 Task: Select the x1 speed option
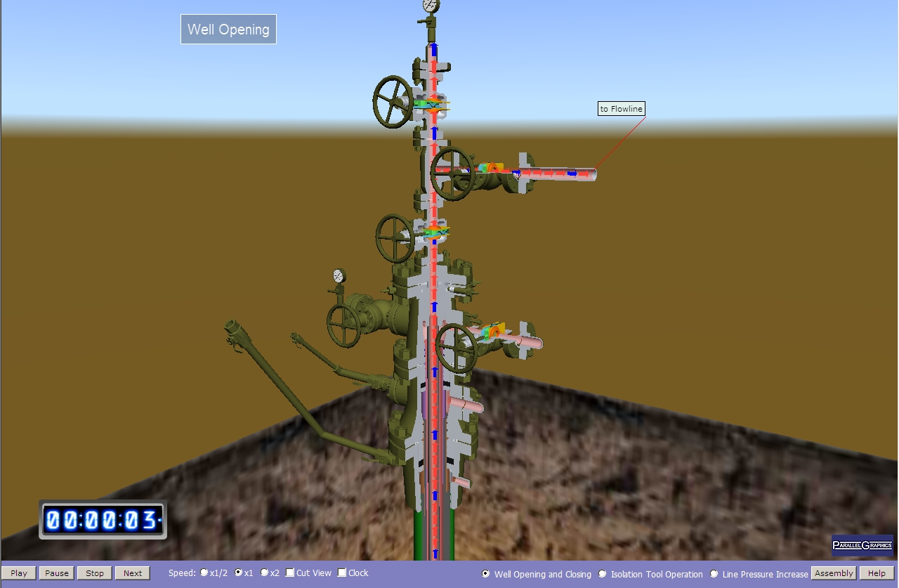coord(239,573)
